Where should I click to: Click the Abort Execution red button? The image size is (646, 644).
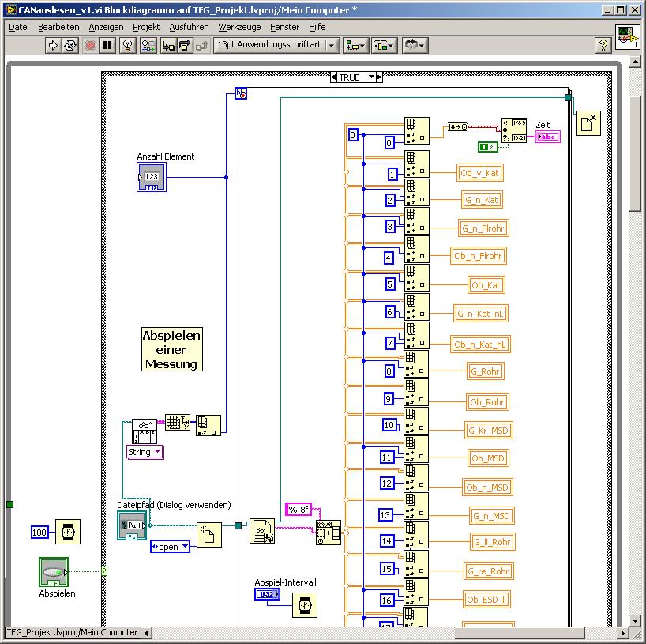90,45
